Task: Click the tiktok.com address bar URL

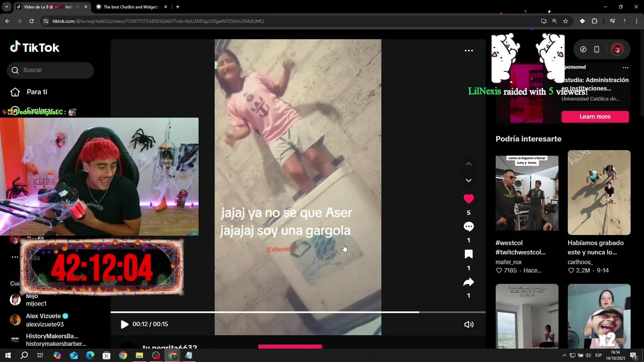Action: coord(158,21)
